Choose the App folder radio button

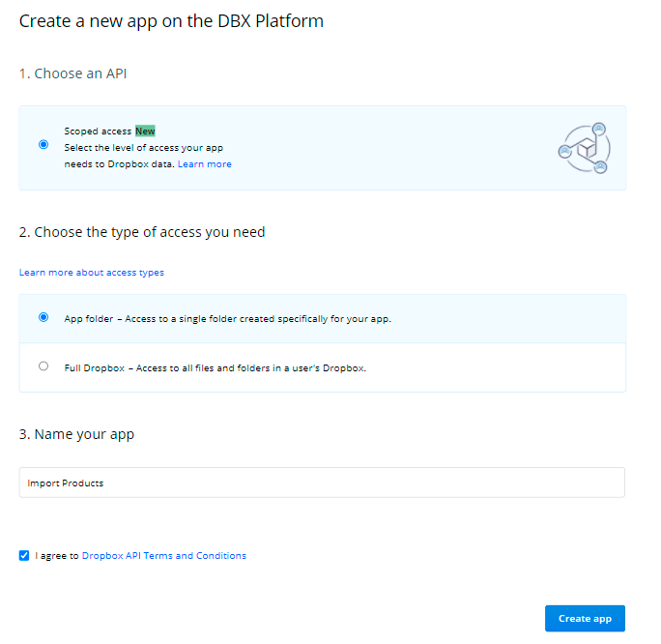pyautogui.click(x=43, y=317)
